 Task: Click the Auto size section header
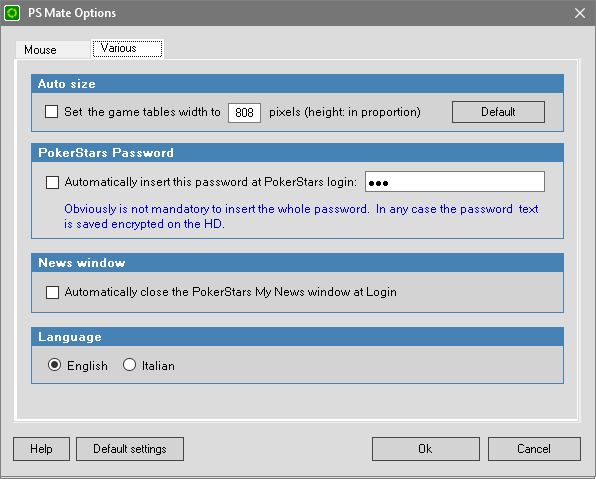click(297, 84)
